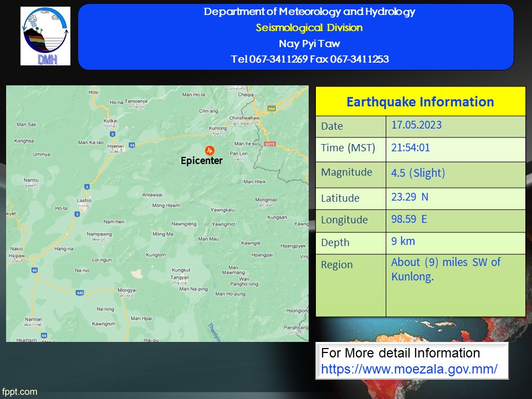Click 'Lashio' town label on map
This screenshot has height=399, width=532.
coord(84,201)
